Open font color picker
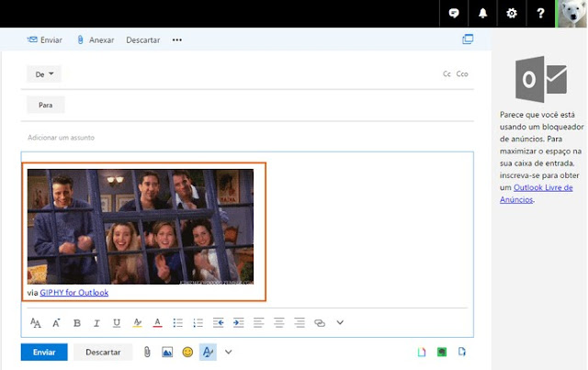588x370 pixels. click(x=157, y=323)
